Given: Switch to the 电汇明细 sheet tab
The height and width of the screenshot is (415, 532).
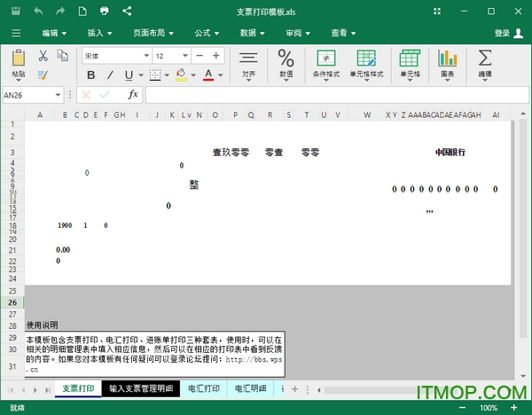Looking at the screenshot, I should (x=250, y=388).
